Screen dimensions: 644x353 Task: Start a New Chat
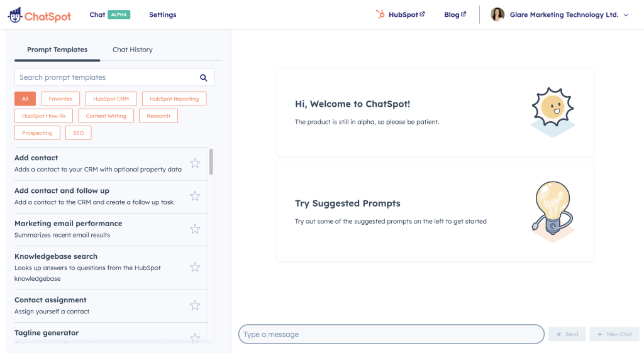[614, 334]
